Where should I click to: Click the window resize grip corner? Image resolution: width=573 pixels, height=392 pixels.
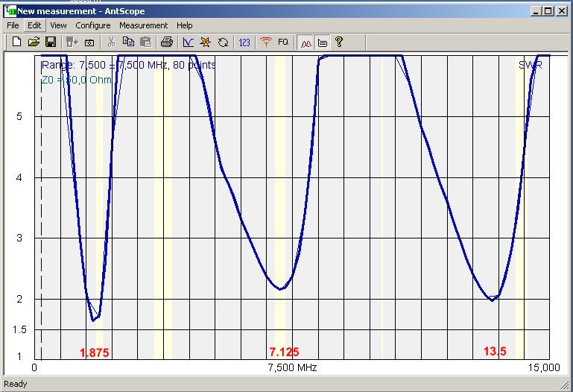click(565, 384)
